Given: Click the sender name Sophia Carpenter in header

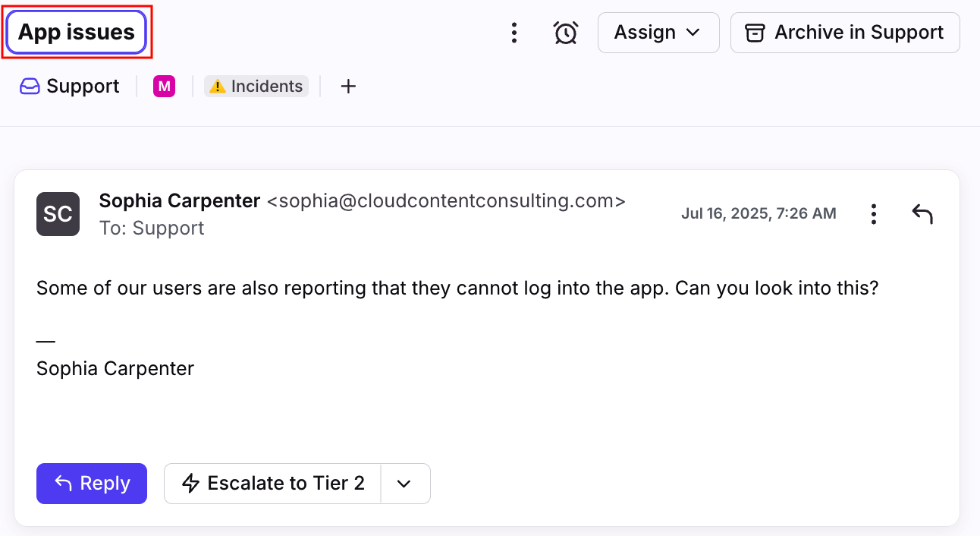Looking at the screenshot, I should (180, 201).
